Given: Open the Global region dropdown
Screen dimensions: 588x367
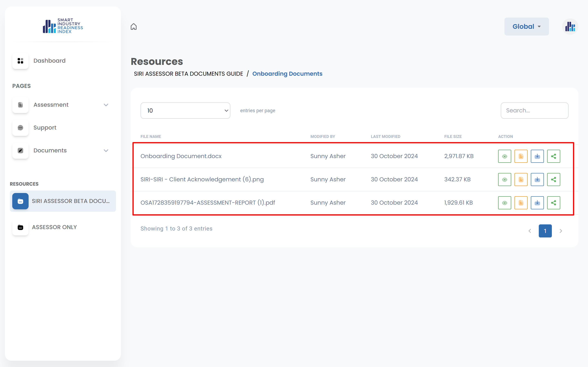Looking at the screenshot, I should (x=526, y=27).
